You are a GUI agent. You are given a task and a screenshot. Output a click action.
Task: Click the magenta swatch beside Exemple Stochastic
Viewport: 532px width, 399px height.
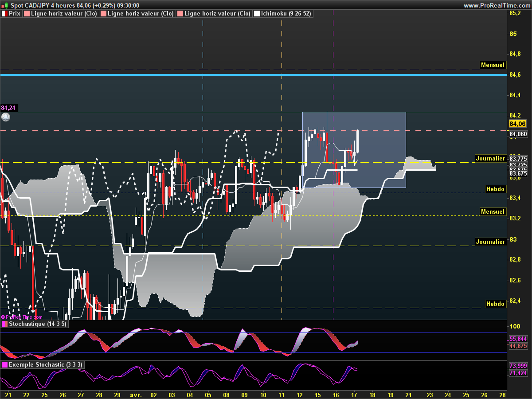[5, 364]
